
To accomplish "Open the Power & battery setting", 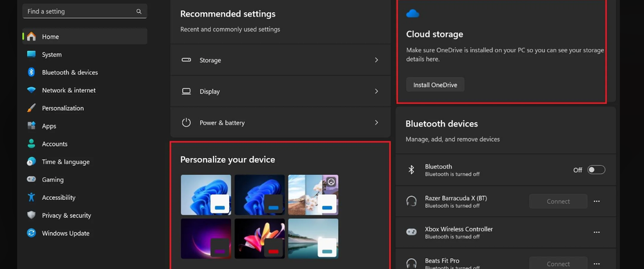I will click(280, 123).
